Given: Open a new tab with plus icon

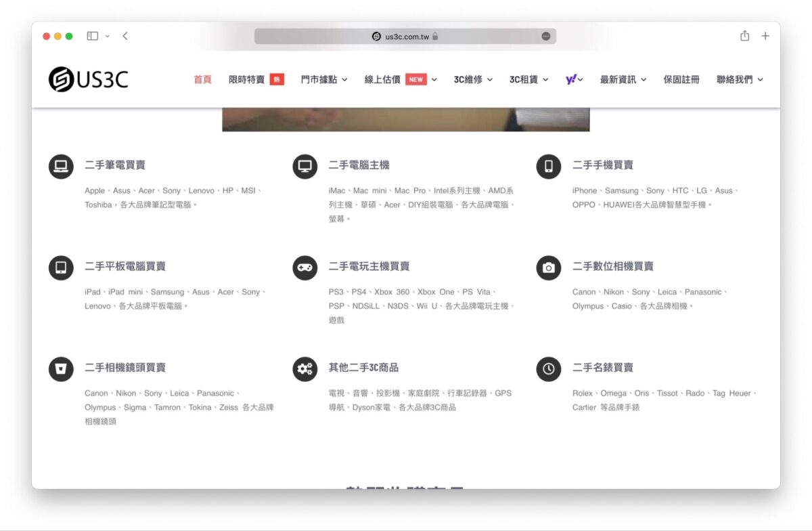Looking at the screenshot, I should click(x=765, y=36).
